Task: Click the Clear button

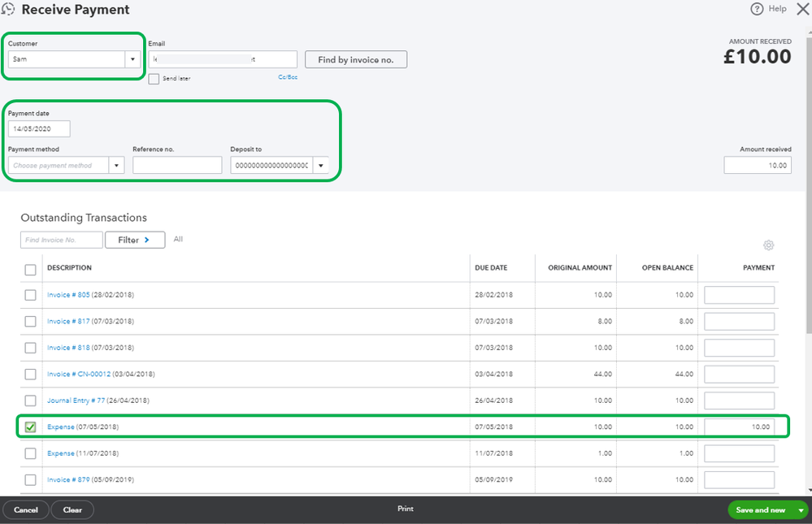Action: click(72, 510)
